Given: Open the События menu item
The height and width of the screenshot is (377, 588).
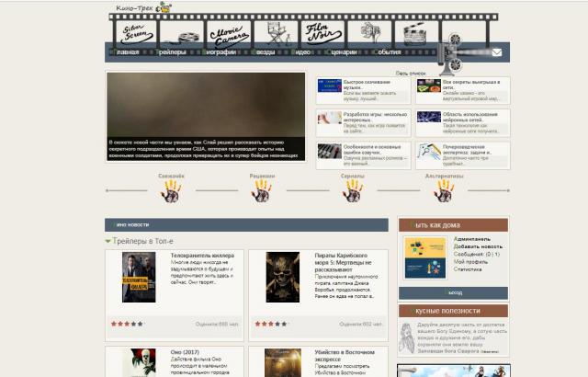Looking at the screenshot, I should (x=387, y=52).
